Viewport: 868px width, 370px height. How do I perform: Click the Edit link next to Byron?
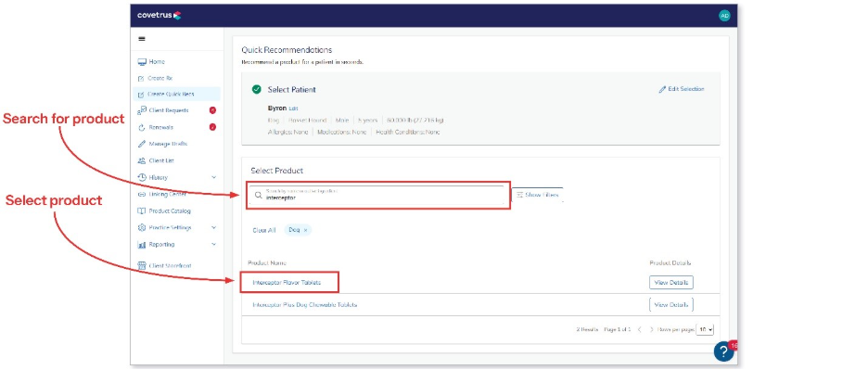[x=293, y=108]
